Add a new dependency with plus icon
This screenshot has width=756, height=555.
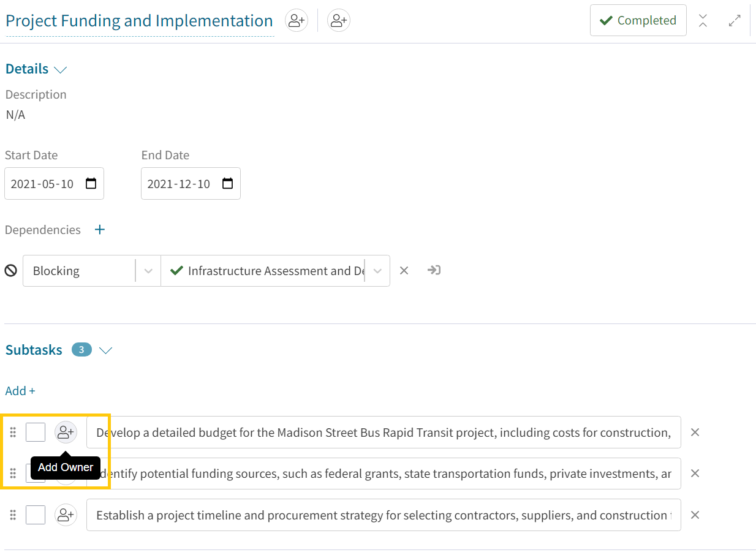(100, 230)
